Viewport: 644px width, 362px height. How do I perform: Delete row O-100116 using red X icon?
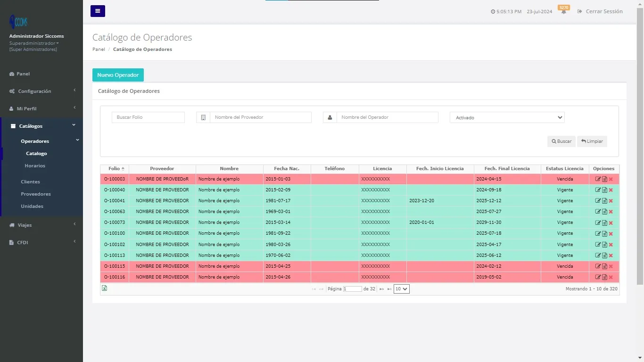[x=611, y=277]
